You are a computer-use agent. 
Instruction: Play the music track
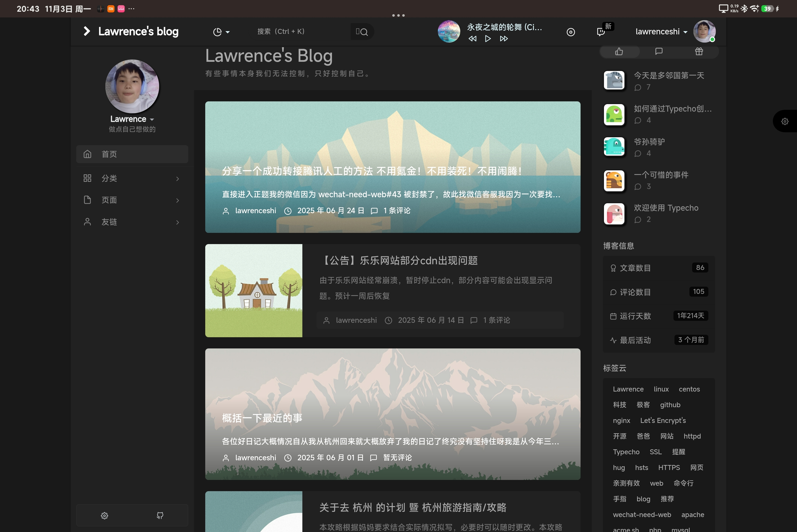pyautogui.click(x=488, y=39)
